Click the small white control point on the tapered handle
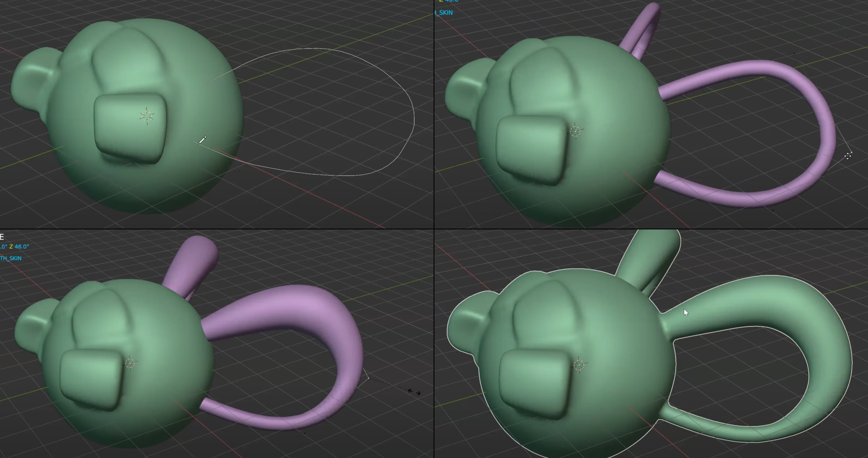This screenshot has height=458, width=868. pyautogui.click(x=368, y=378)
